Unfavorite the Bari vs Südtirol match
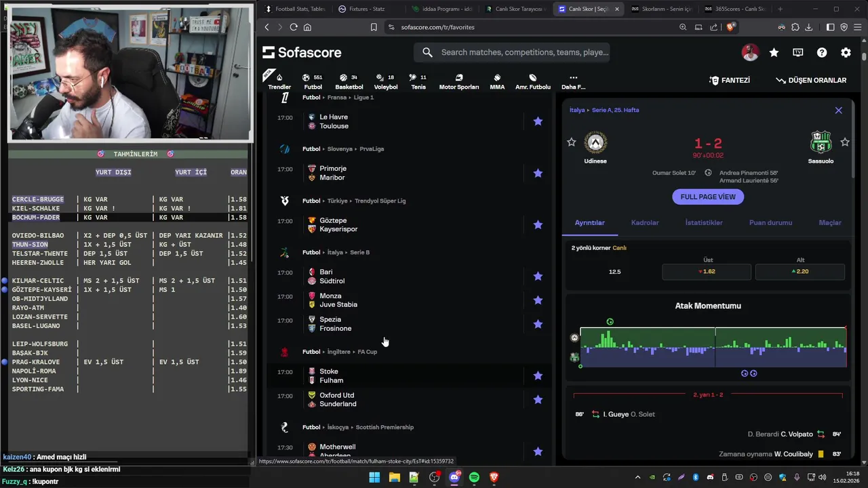868x488 pixels. point(538,276)
